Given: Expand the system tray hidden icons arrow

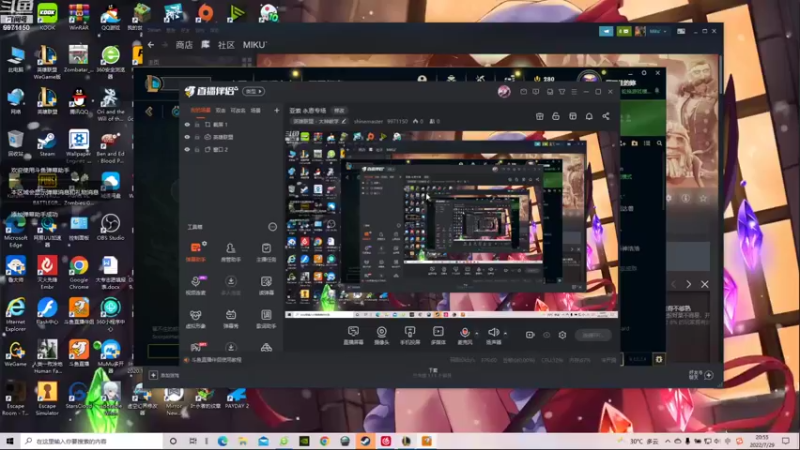Looking at the screenshot, I should coord(667,441).
